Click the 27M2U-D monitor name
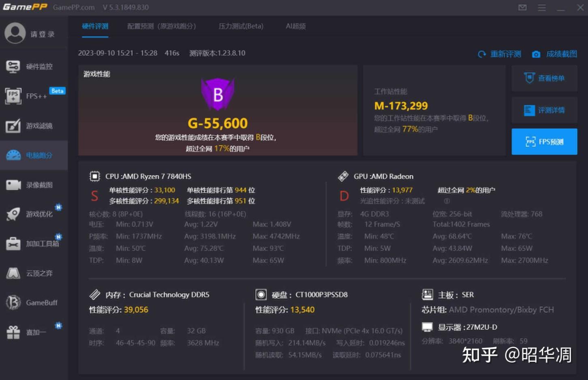The height and width of the screenshot is (380, 588). [481, 327]
